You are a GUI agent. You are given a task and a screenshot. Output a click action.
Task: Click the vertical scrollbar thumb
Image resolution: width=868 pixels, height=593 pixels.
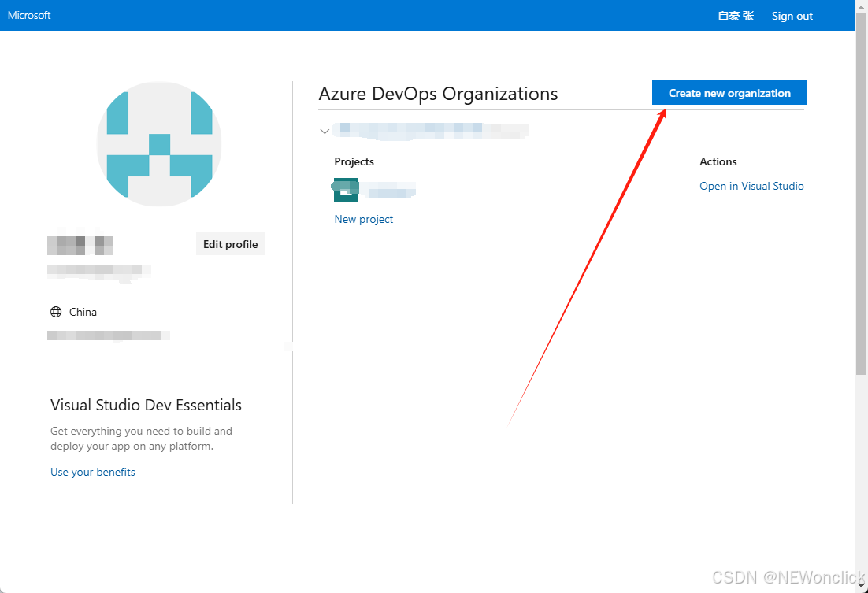861,194
